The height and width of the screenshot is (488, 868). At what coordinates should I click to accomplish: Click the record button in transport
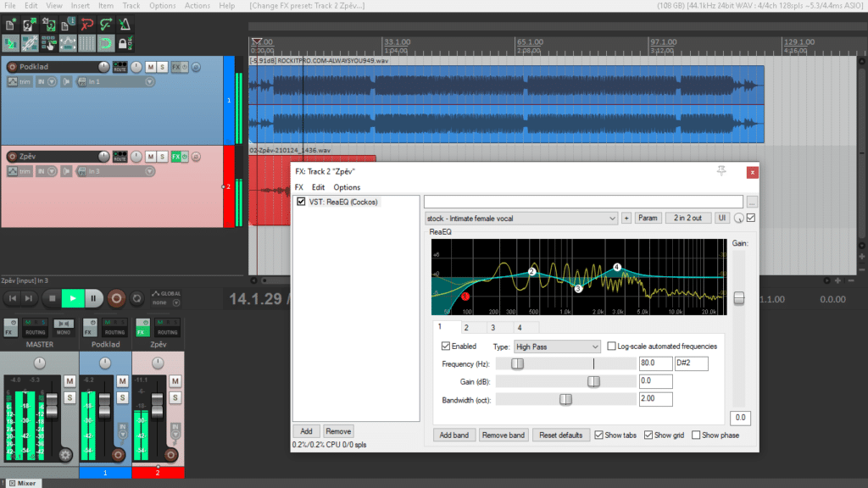pyautogui.click(x=116, y=299)
